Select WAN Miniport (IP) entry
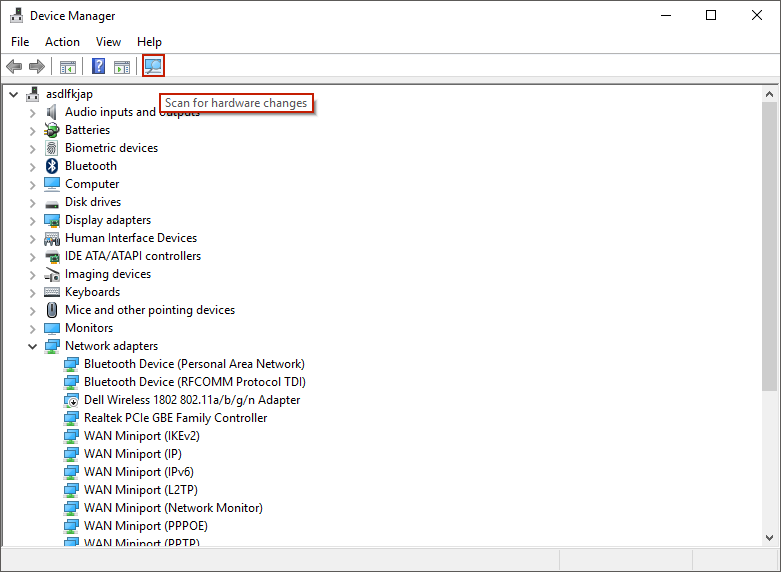This screenshot has width=781, height=572. click(x=132, y=454)
